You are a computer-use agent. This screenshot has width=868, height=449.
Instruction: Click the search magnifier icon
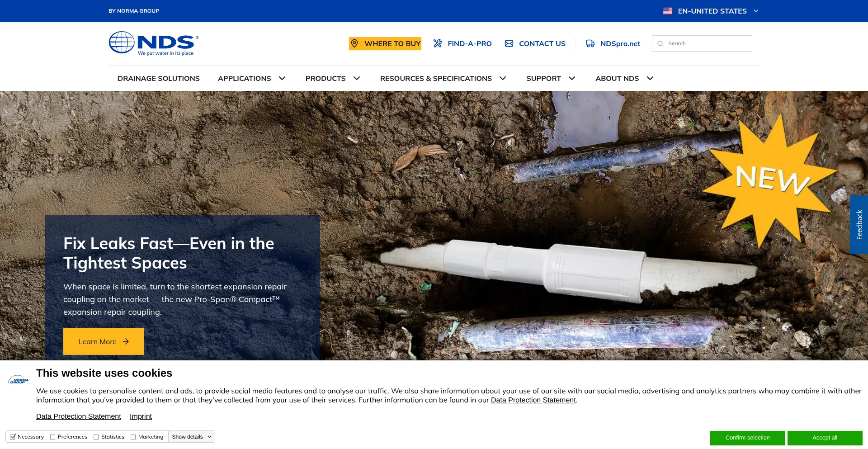click(660, 44)
